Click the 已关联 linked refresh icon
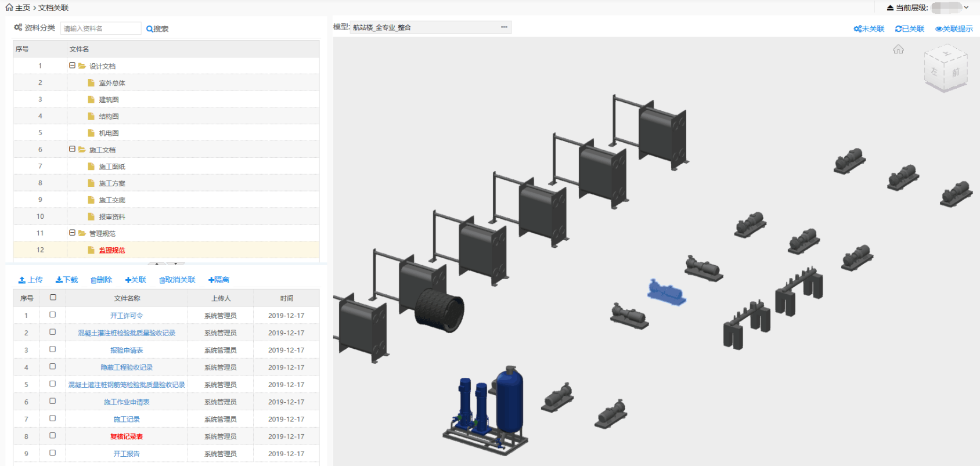Image resolution: width=980 pixels, height=466 pixels. (898, 29)
